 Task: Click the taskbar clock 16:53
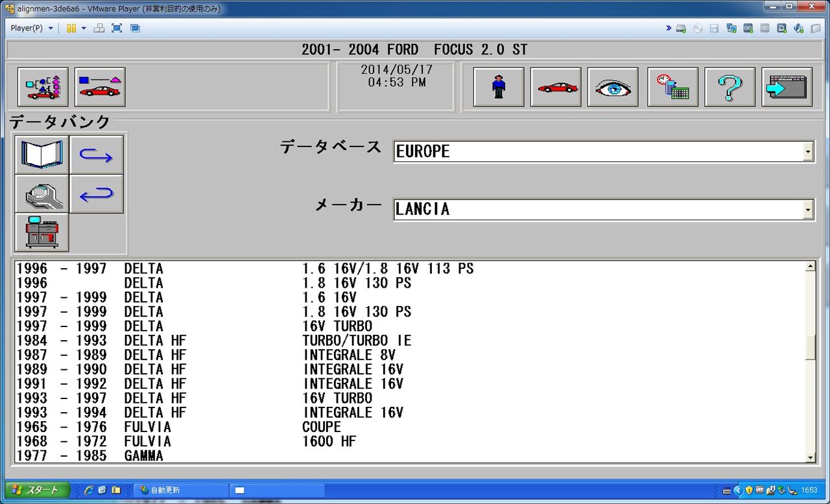click(809, 490)
